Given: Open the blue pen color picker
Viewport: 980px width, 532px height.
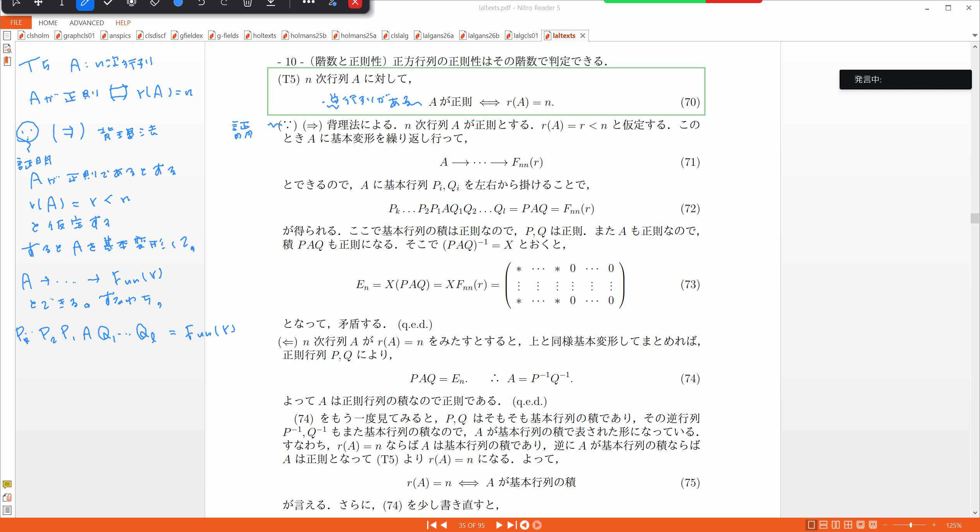Looking at the screenshot, I should (x=178, y=3).
